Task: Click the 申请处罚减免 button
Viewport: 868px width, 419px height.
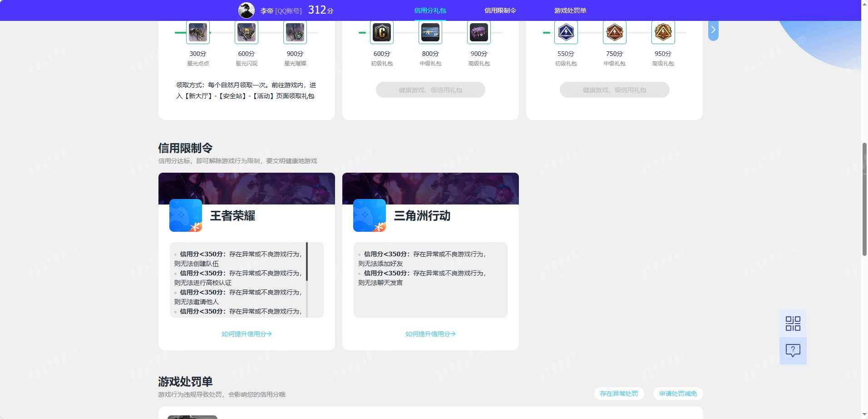Action: [678, 394]
